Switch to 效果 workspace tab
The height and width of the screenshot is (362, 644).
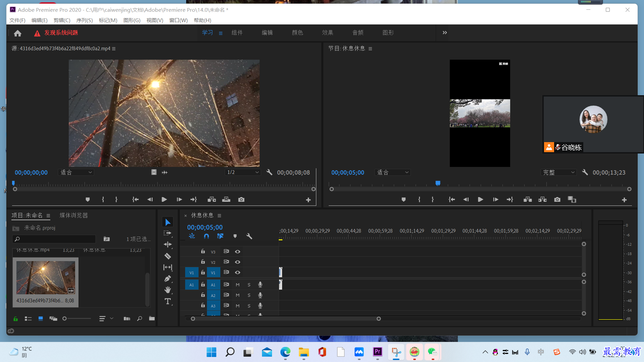point(328,33)
